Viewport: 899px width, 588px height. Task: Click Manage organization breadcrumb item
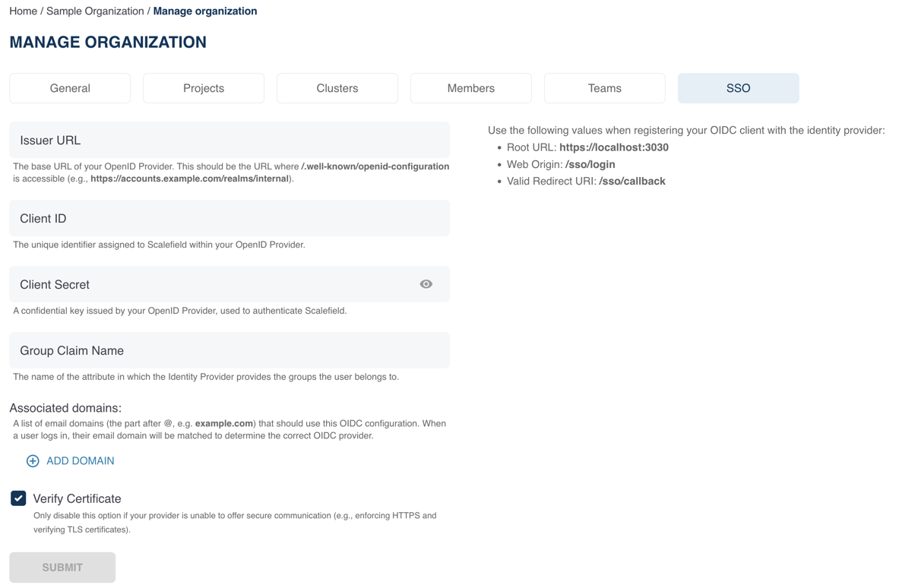point(205,11)
